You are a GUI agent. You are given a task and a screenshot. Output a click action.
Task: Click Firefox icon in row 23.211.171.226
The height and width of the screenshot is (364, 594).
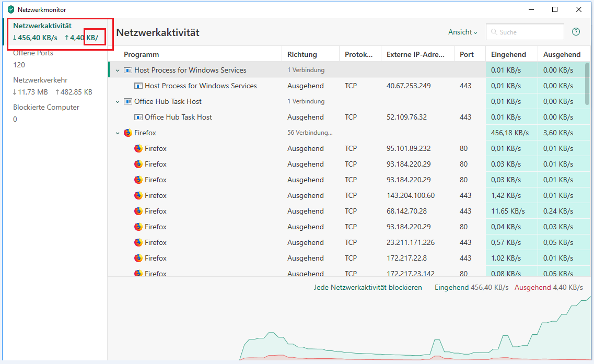pos(138,242)
